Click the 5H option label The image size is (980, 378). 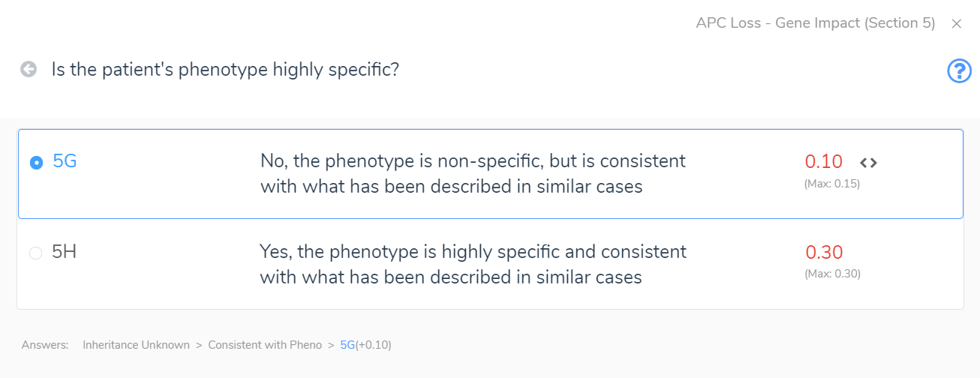click(x=65, y=252)
